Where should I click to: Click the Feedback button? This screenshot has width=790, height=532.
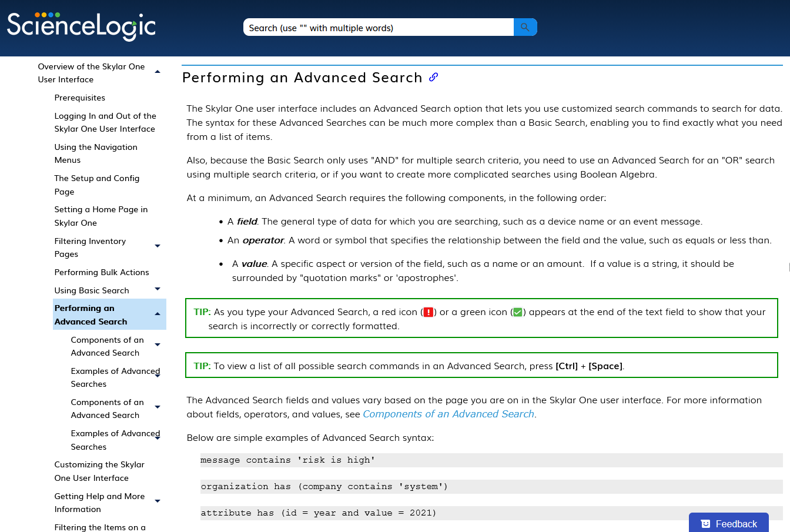tap(729, 523)
